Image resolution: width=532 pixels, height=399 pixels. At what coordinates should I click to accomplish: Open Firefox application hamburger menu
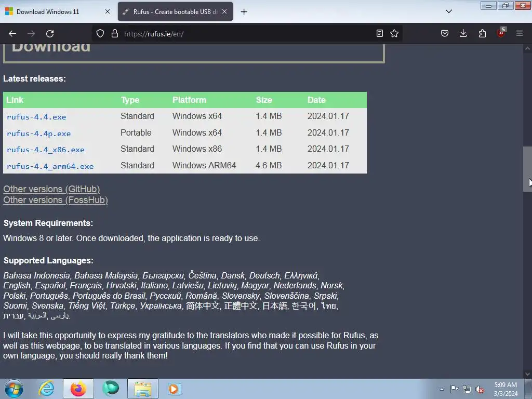(520, 33)
